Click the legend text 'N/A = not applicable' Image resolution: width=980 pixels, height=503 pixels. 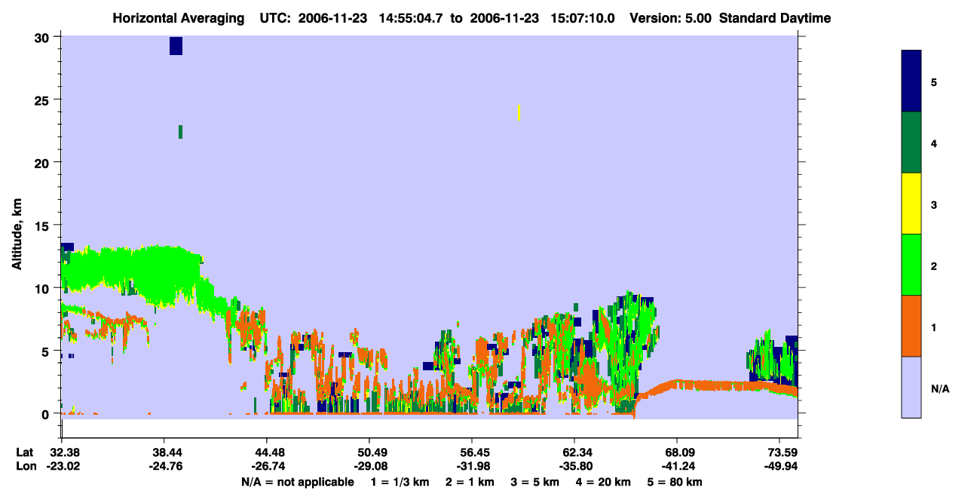(x=297, y=482)
